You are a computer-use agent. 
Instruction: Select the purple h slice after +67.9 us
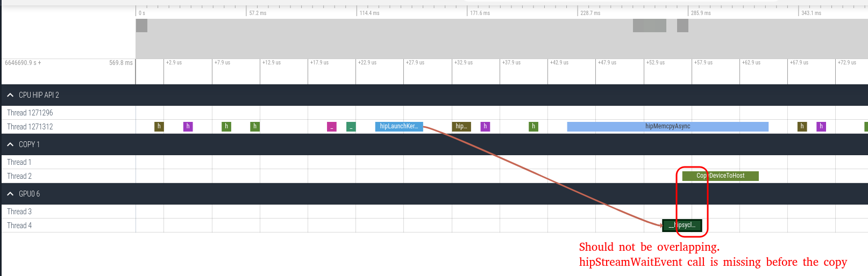pos(821,127)
